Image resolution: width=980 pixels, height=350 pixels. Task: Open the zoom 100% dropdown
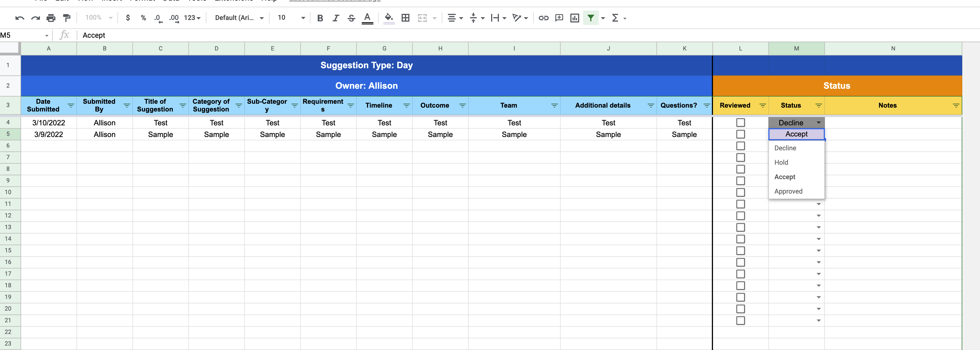pyautogui.click(x=99, y=17)
